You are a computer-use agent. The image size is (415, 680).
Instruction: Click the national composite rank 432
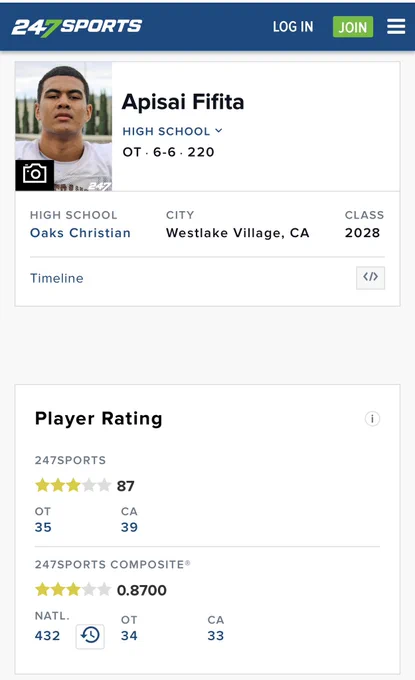point(47,636)
